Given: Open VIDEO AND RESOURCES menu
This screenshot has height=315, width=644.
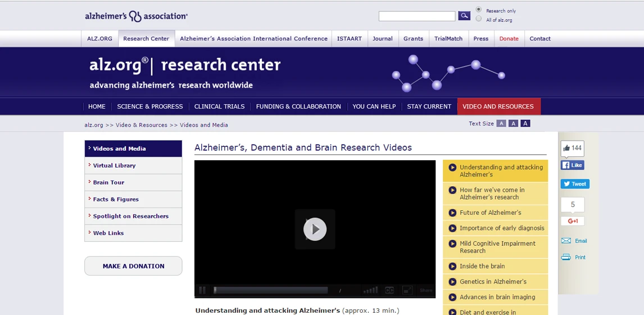Looking at the screenshot, I should pos(498,106).
